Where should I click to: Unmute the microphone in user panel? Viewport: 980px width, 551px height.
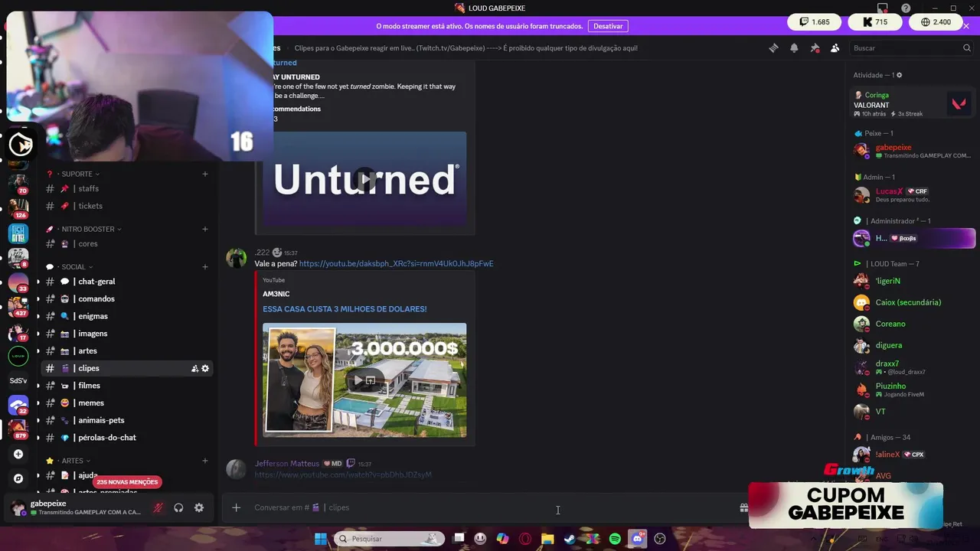coord(158,507)
